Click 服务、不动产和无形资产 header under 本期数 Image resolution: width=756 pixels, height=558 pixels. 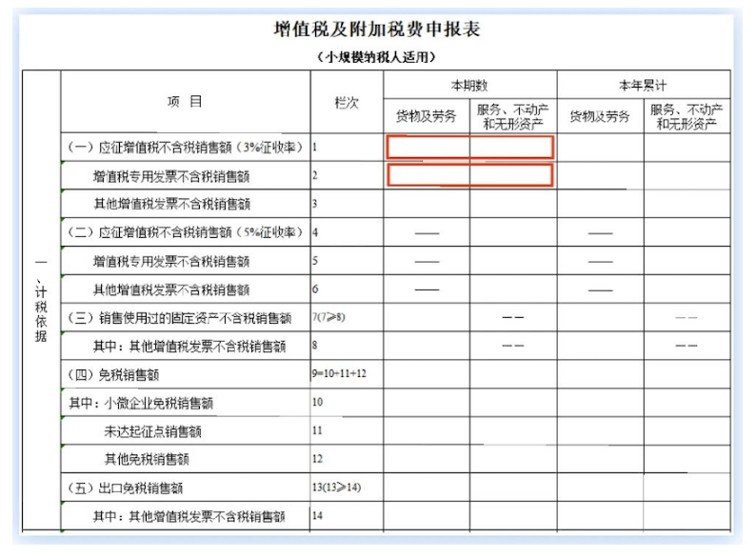pyautogui.click(x=513, y=116)
